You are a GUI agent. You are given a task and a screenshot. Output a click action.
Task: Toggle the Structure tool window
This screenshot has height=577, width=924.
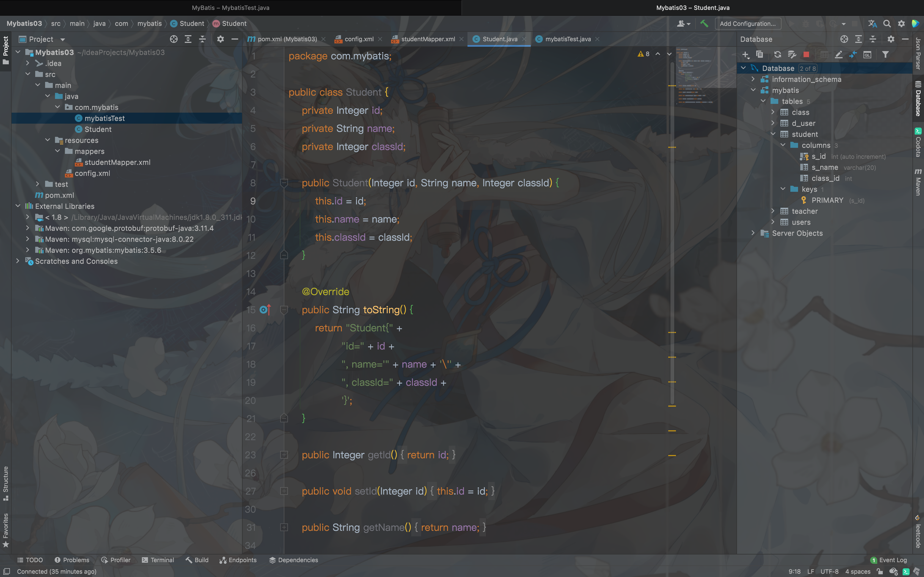pos(6,483)
